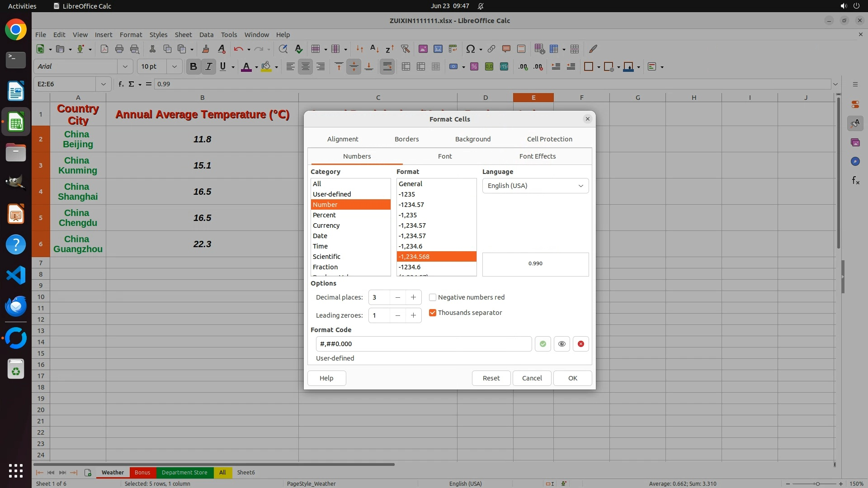Image resolution: width=868 pixels, height=488 pixels.
Task: Click the red Remove format code icon
Action: click(580, 344)
